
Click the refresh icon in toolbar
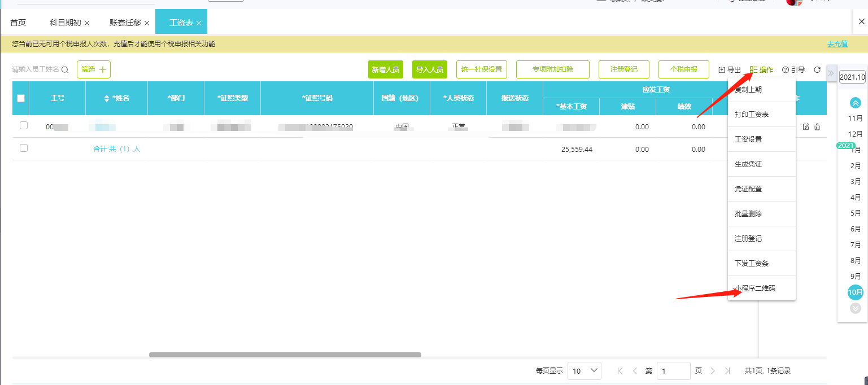817,70
